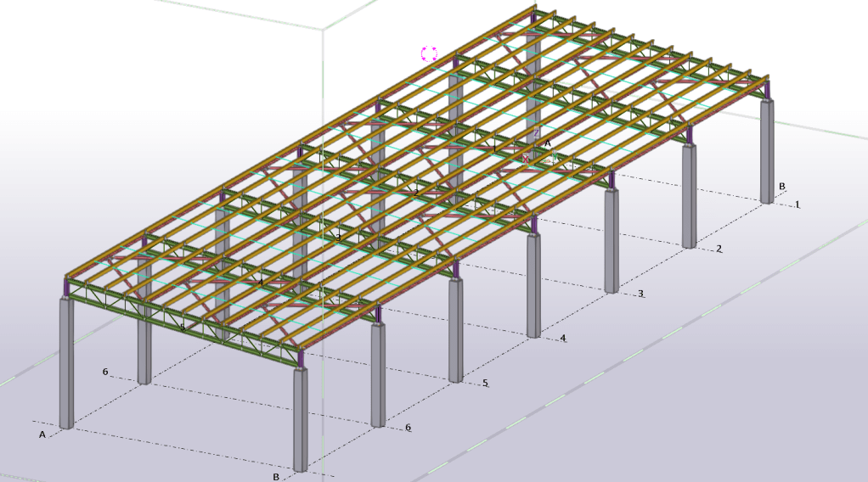The image size is (868, 482).
Task: Select right-side grid label 6
Action: [x=408, y=428]
